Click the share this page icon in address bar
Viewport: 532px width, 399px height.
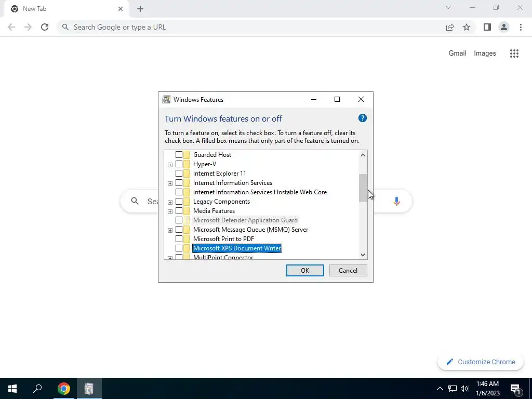tap(450, 27)
